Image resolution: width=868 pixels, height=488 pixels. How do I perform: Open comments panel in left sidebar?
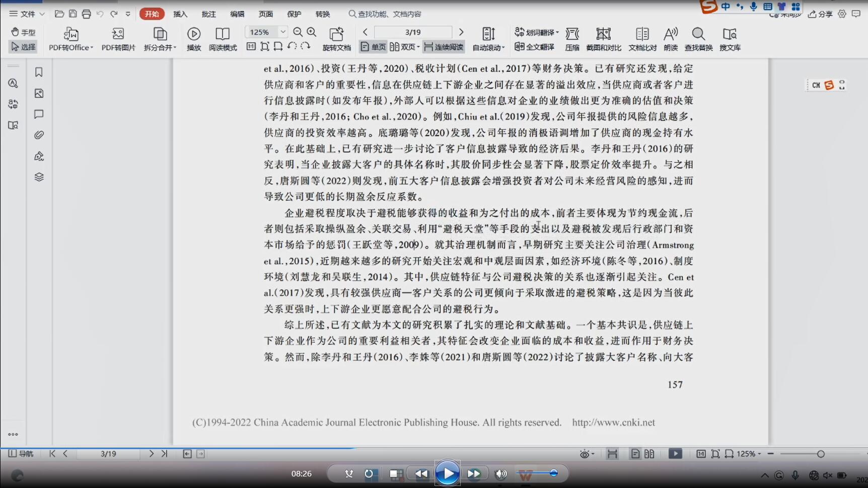[x=39, y=114]
